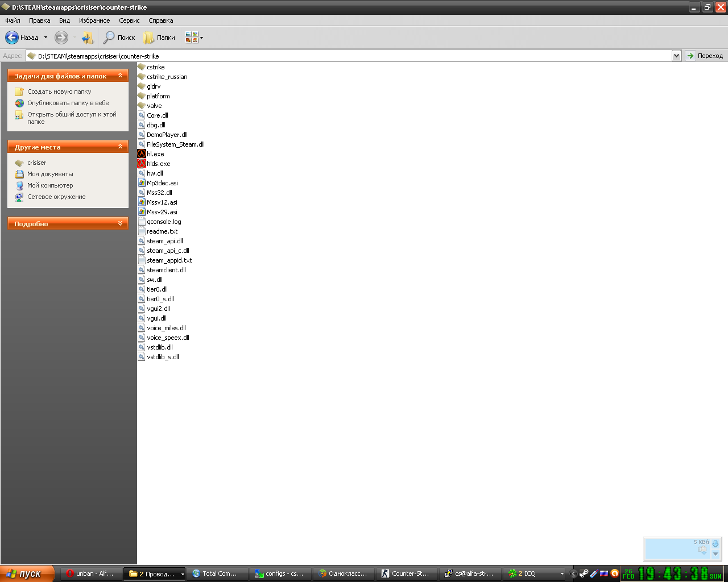Image resolution: width=728 pixels, height=582 pixels.
Task: Select the platform folder icon
Action: coord(142,95)
